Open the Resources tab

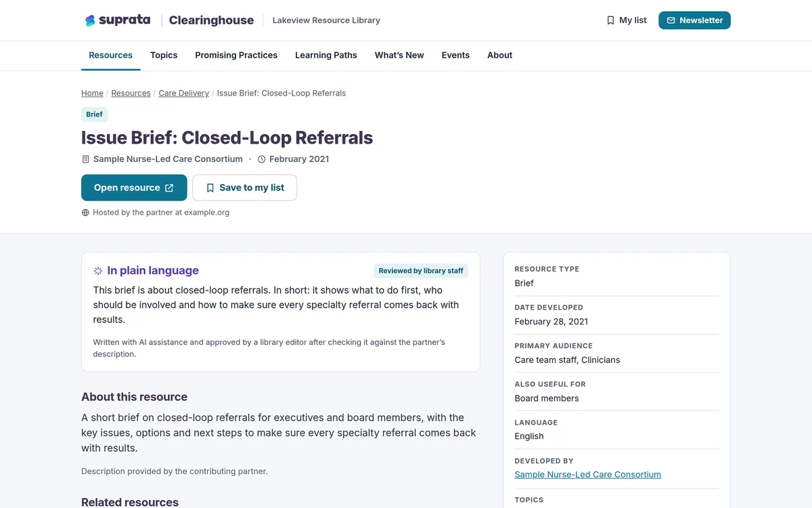coord(111,56)
